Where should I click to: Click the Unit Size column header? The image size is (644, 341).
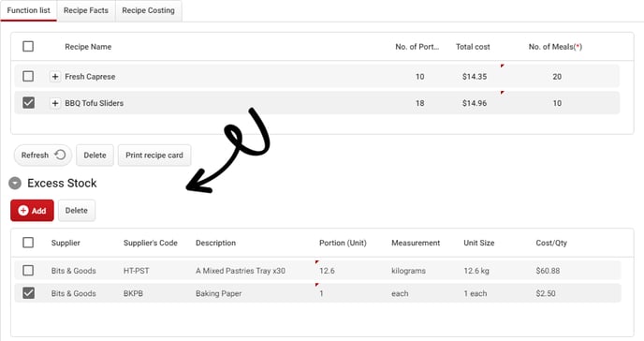coord(479,243)
